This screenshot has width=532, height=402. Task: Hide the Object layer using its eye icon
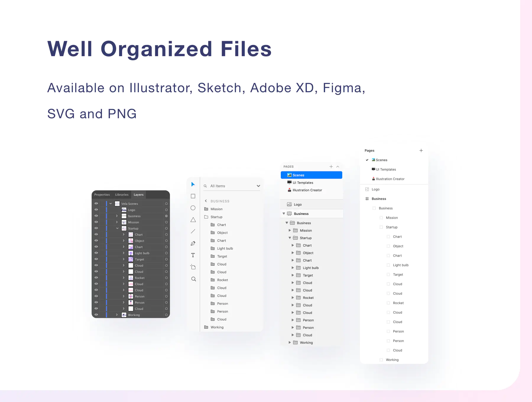pyautogui.click(x=96, y=241)
